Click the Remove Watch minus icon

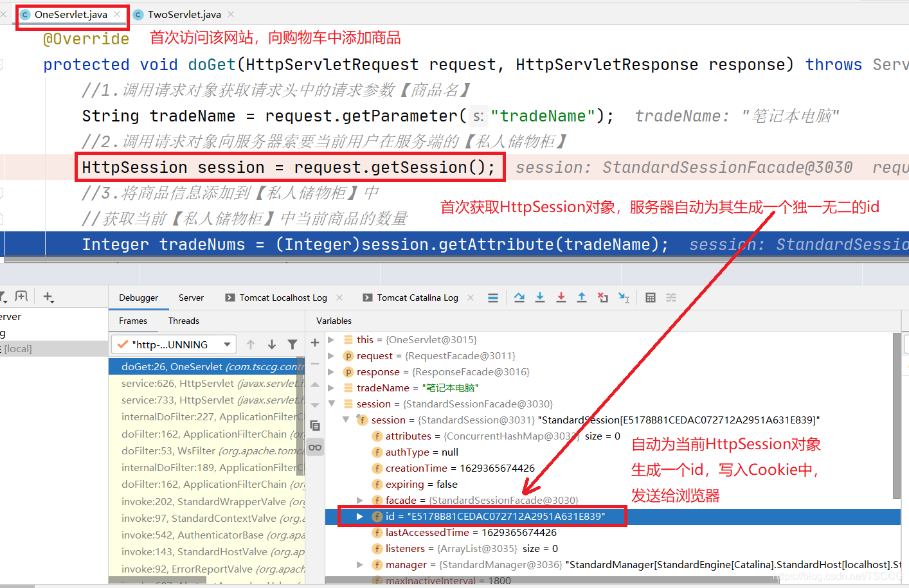point(315,364)
